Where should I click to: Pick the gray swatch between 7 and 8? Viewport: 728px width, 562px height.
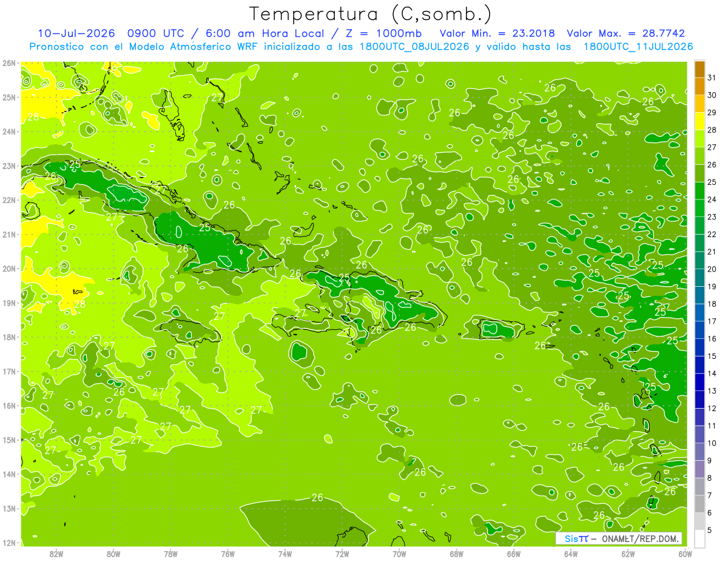(699, 486)
